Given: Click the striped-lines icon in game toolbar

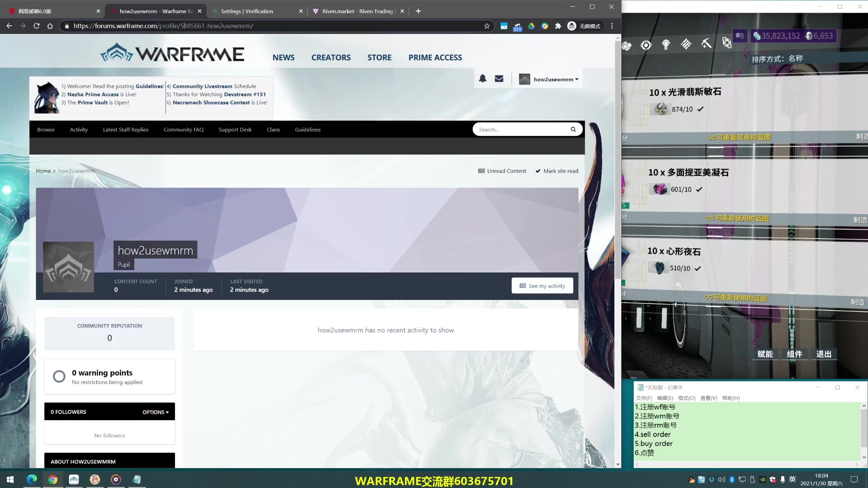Looking at the screenshot, I should (686, 44).
